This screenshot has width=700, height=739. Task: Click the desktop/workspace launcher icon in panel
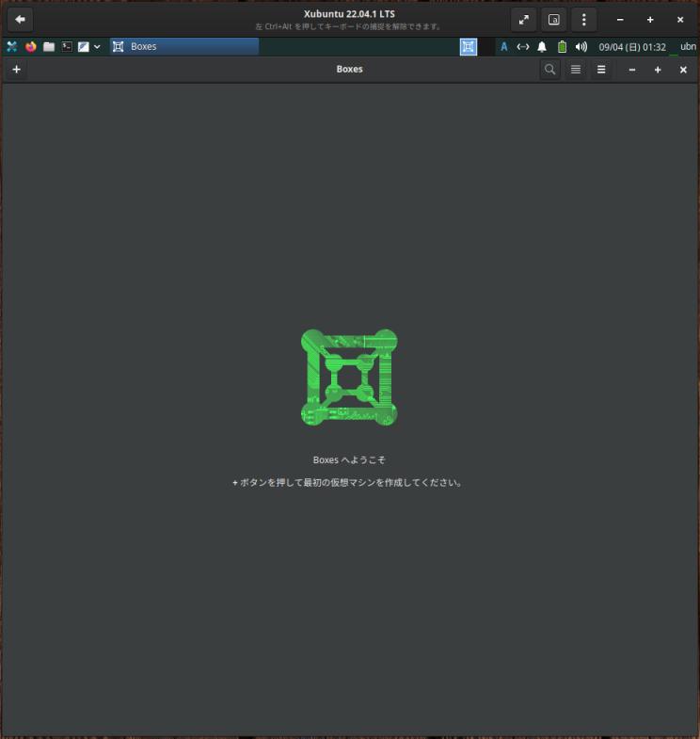point(84,47)
